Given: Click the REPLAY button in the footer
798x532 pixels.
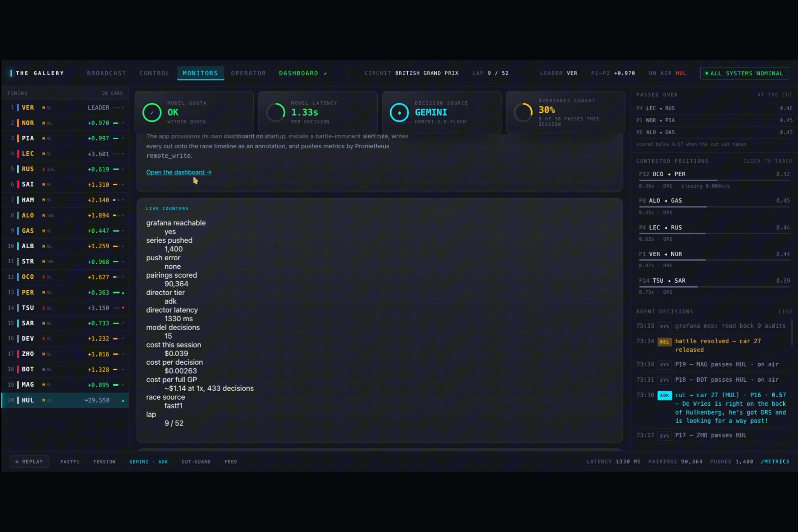Looking at the screenshot, I should [29, 462].
